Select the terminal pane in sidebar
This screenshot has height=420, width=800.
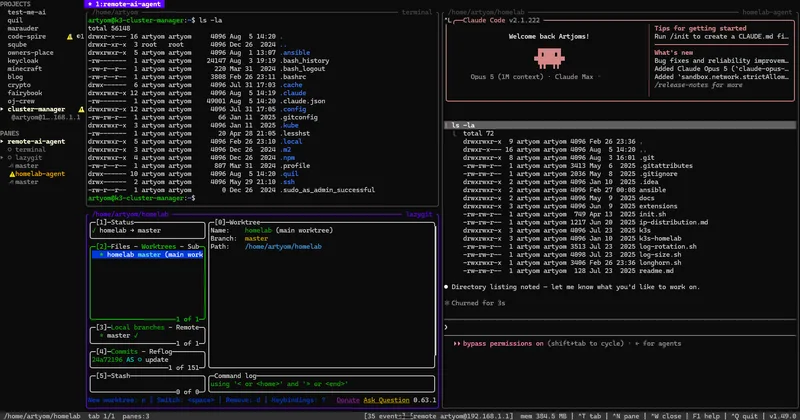[31, 150]
